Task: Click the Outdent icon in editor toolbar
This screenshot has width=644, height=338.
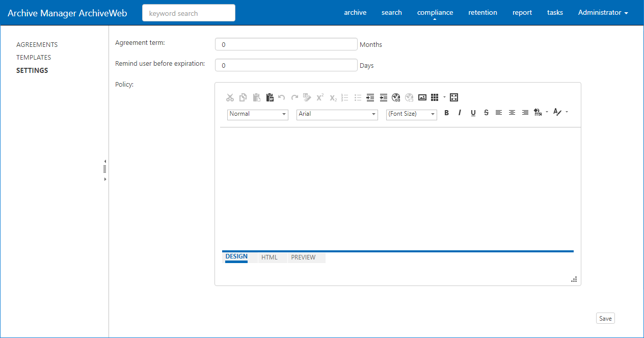Action: click(x=384, y=97)
